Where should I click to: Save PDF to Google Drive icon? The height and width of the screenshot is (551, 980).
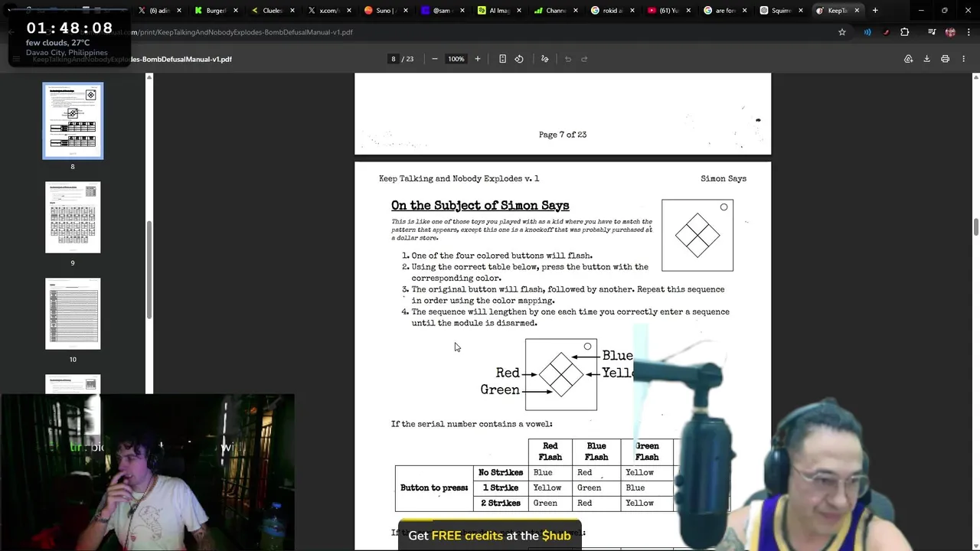pos(909,59)
